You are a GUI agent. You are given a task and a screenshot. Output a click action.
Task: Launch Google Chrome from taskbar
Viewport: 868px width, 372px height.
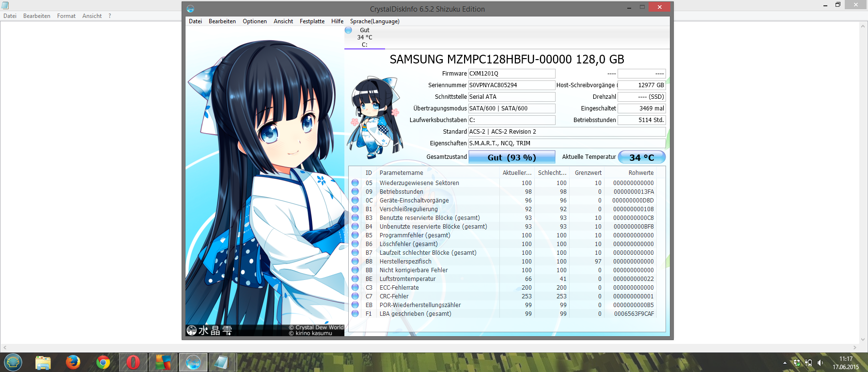(x=103, y=362)
